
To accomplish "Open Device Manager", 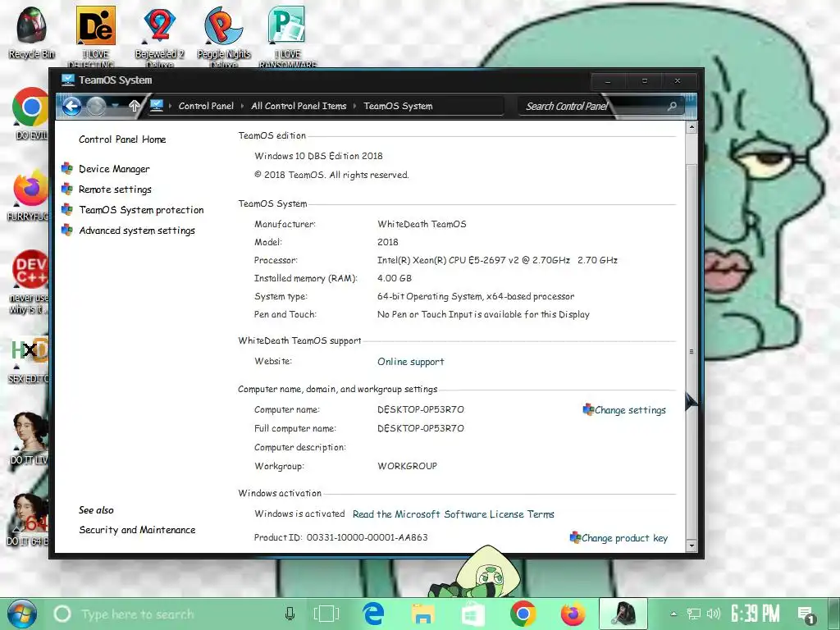I will click(x=114, y=169).
